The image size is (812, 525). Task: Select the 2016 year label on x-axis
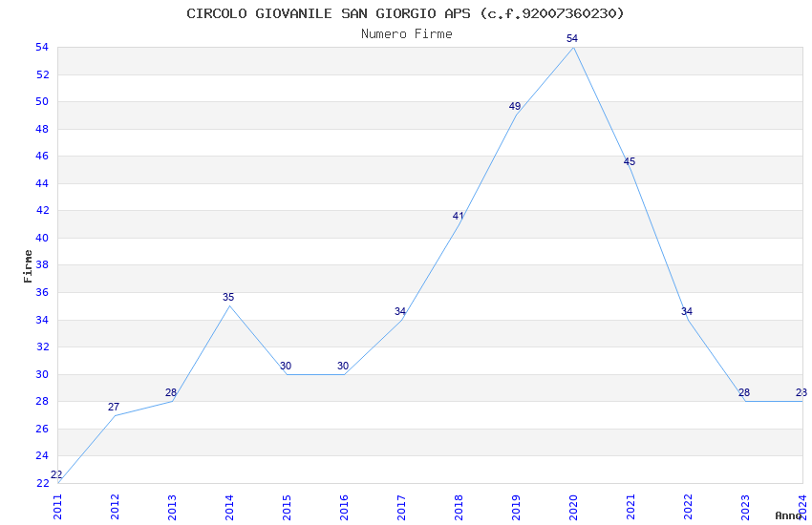[344, 507]
